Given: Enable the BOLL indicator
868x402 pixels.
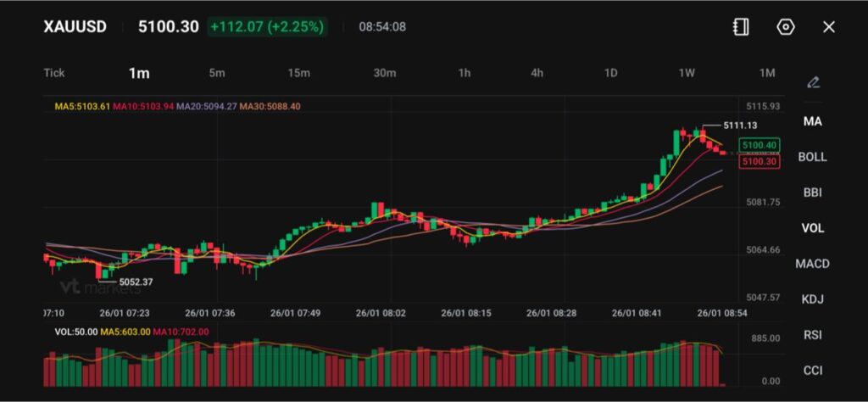Looking at the screenshot, I should [x=812, y=157].
